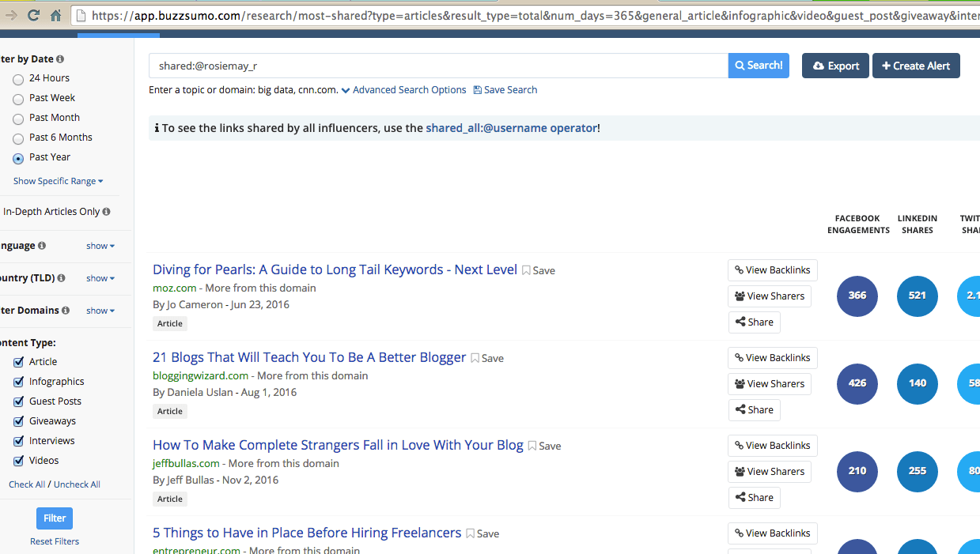View Backlinks for Diving for Pearls article

773,270
